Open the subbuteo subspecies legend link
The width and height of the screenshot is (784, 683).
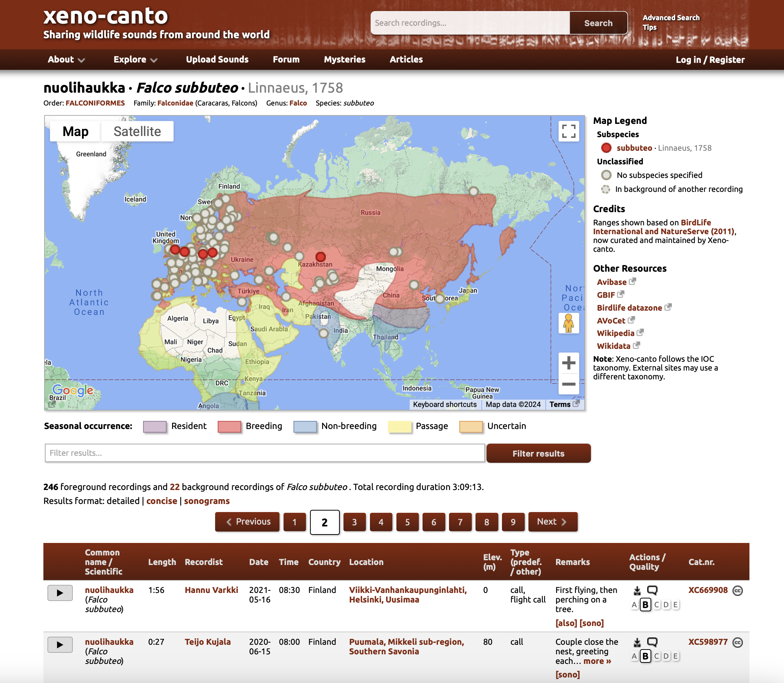coord(634,148)
